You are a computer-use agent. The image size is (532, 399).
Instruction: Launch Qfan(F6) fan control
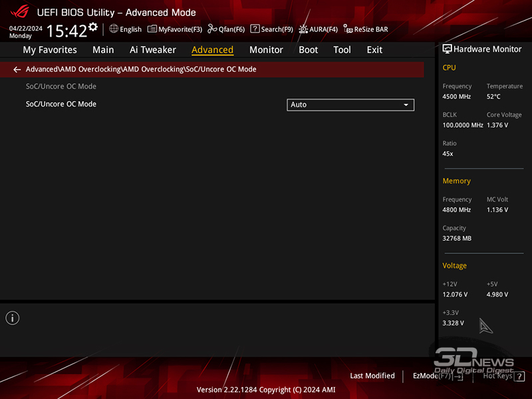coord(226,29)
